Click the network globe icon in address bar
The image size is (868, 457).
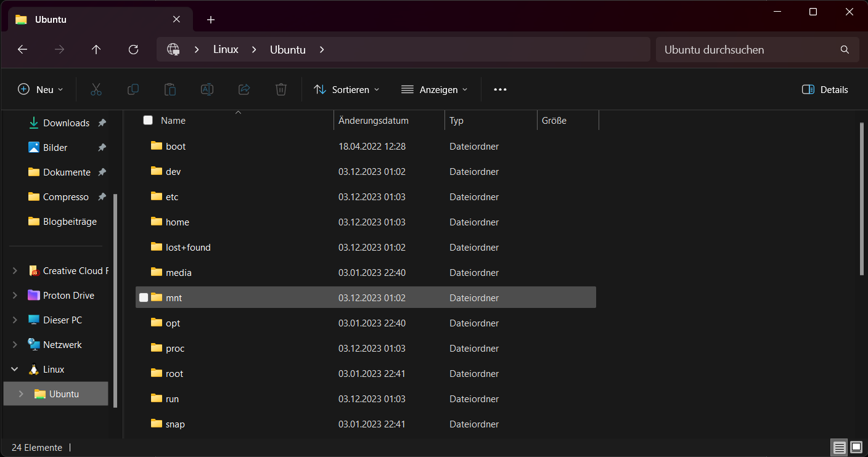173,50
